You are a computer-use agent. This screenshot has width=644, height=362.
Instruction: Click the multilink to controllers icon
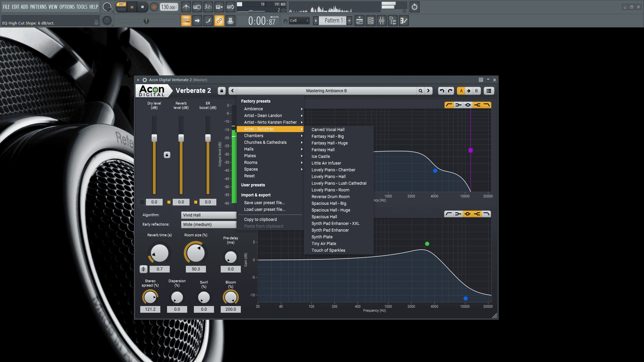(x=219, y=21)
